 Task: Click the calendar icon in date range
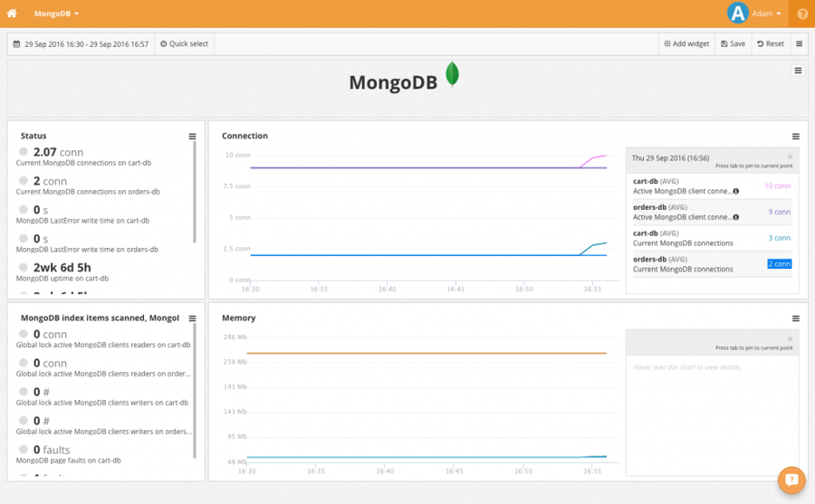coord(16,44)
